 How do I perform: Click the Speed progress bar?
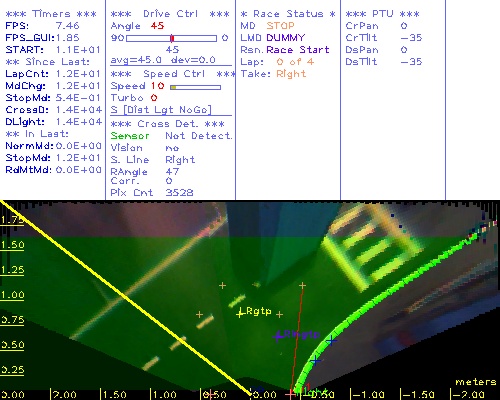point(195,87)
